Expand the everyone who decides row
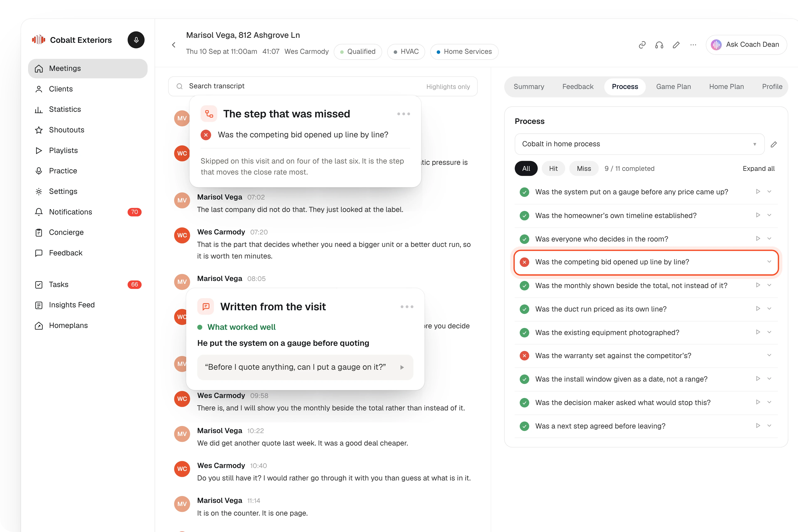 (x=769, y=239)
